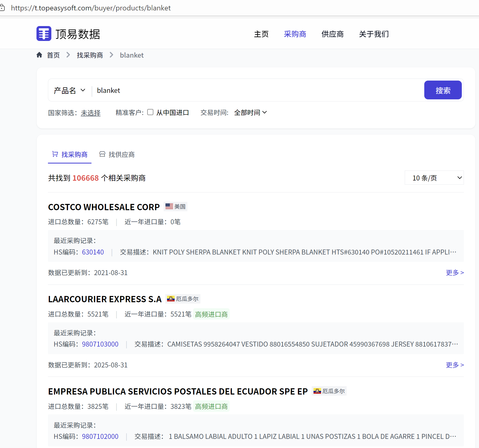Open HS code 630140 link

[x=93, y=252]
